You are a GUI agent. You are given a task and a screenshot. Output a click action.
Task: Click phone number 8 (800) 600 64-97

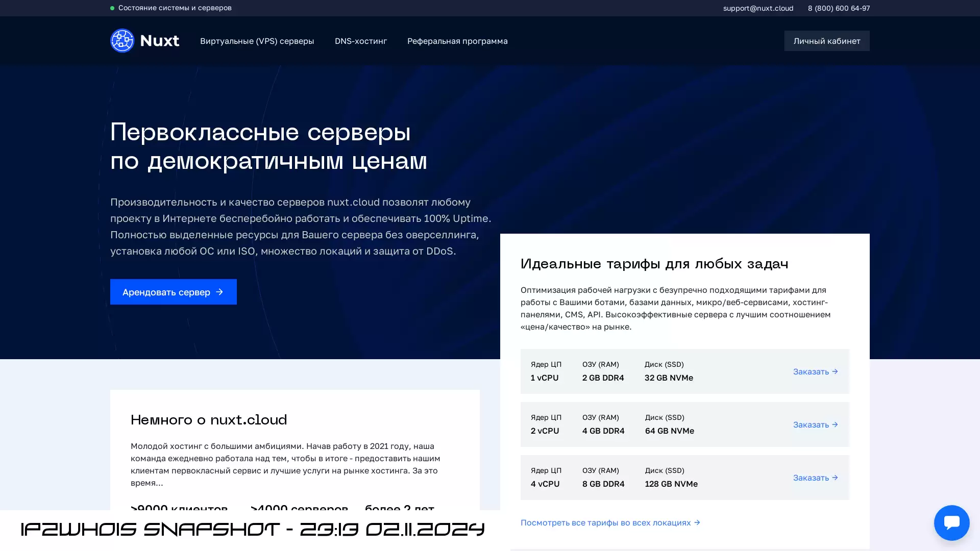click(839, 8)
